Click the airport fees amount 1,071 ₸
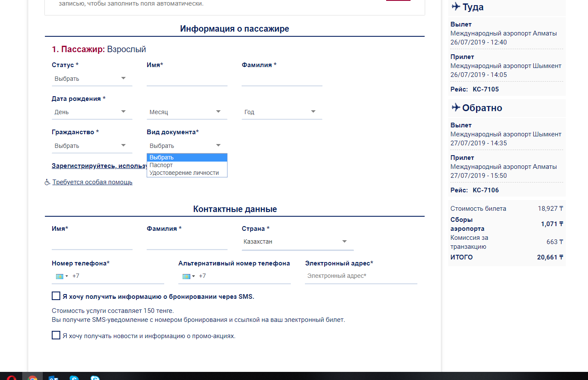The image size is (588, 380). tap(552, 224)
